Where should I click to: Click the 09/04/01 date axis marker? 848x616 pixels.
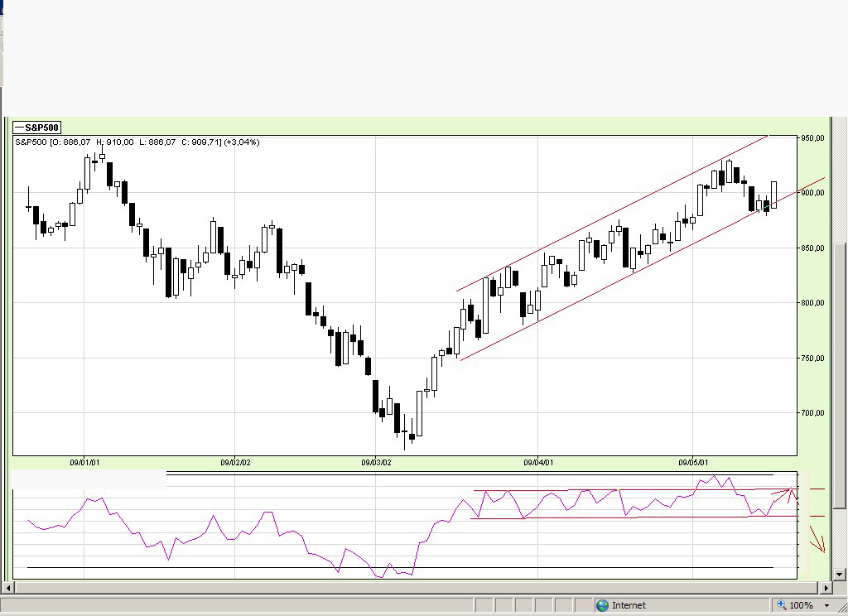point(538,462)
